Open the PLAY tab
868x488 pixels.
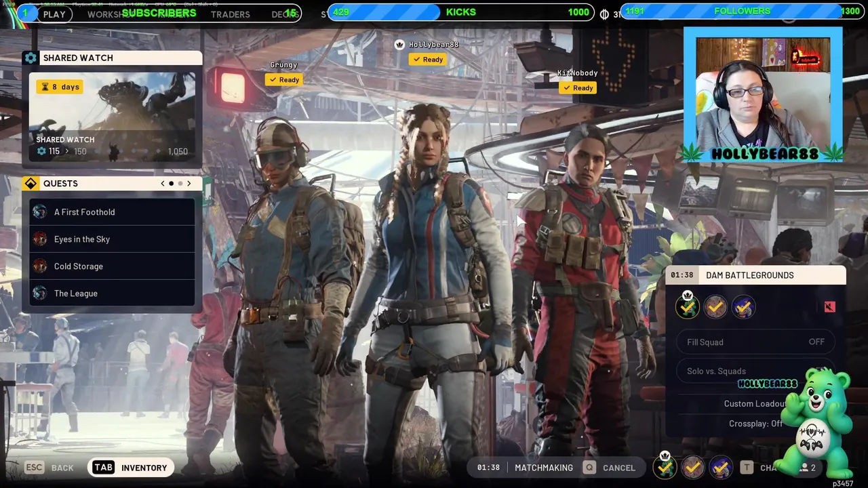[54, 14]
